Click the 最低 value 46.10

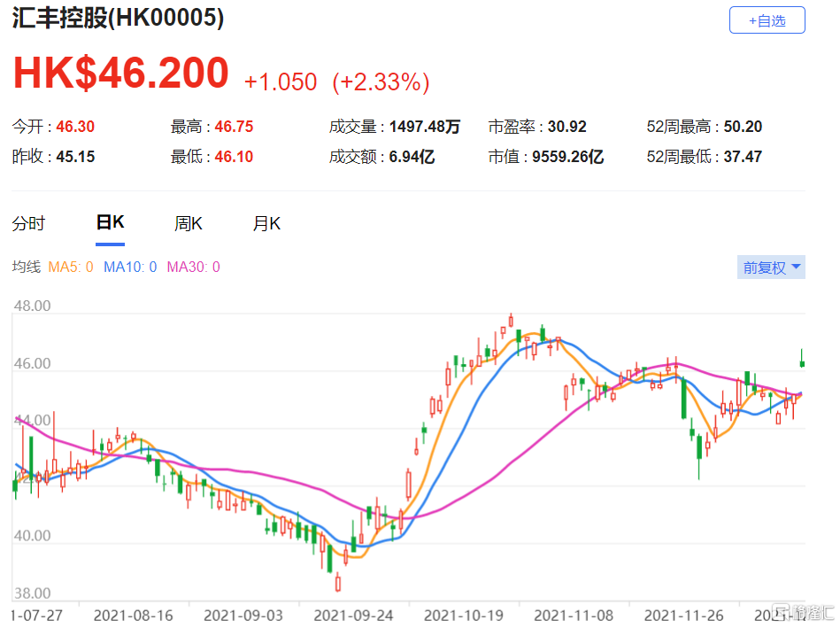coord(234,157)
